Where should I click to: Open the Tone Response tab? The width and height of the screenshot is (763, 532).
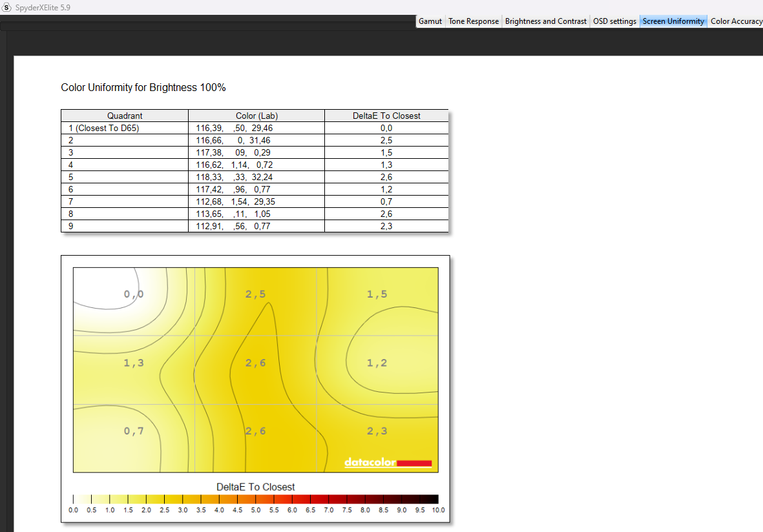474,21
